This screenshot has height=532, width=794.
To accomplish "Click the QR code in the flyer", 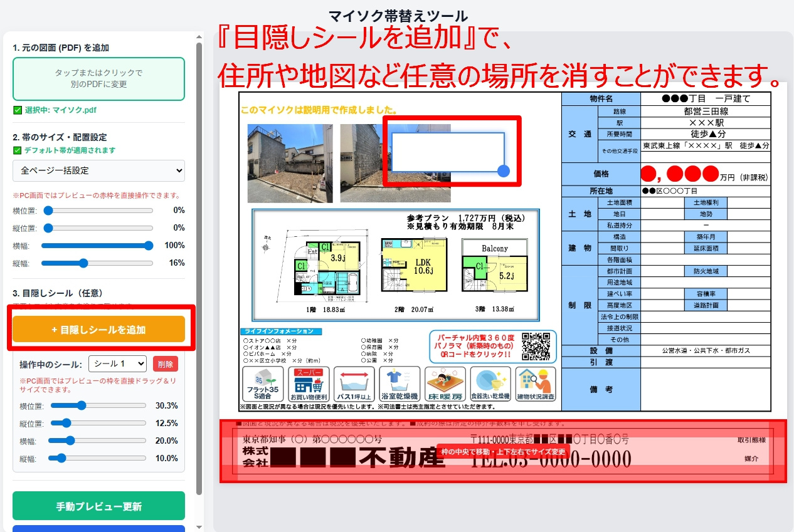I will tap(536, 346).
